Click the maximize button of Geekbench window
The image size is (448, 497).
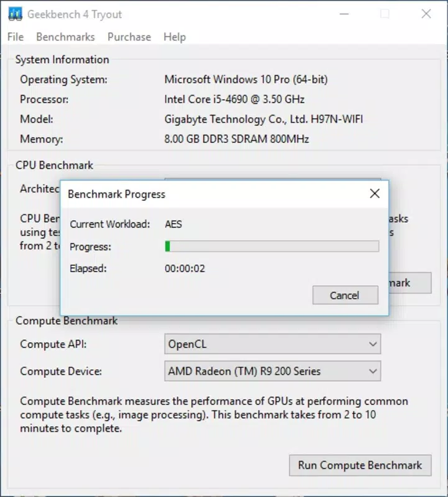(x=385, y=14)
